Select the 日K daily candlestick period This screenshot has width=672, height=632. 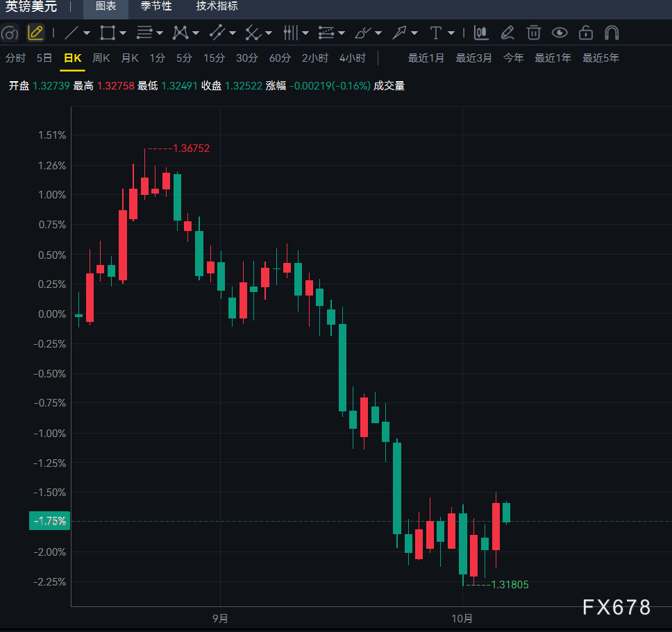click(72, 58)
